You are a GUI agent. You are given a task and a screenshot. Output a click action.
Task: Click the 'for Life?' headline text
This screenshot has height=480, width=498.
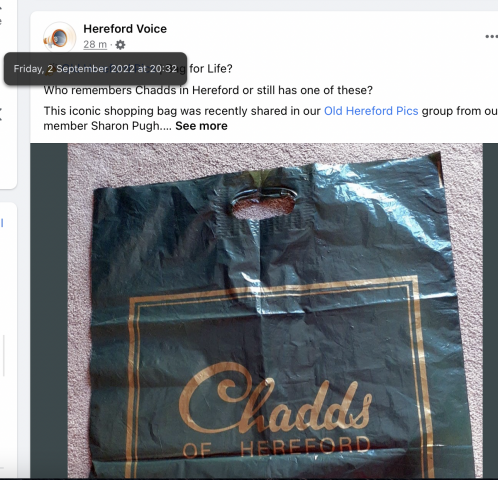[x=211, y=69]
